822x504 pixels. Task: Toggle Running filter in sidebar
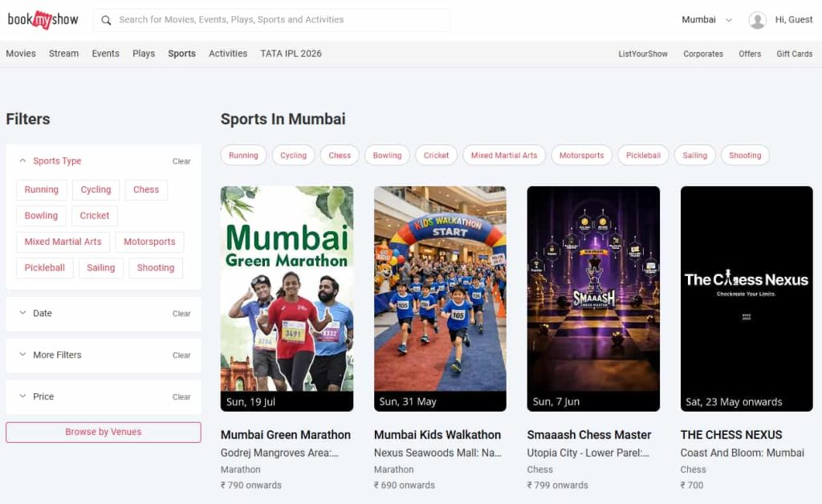click(42, 189)
